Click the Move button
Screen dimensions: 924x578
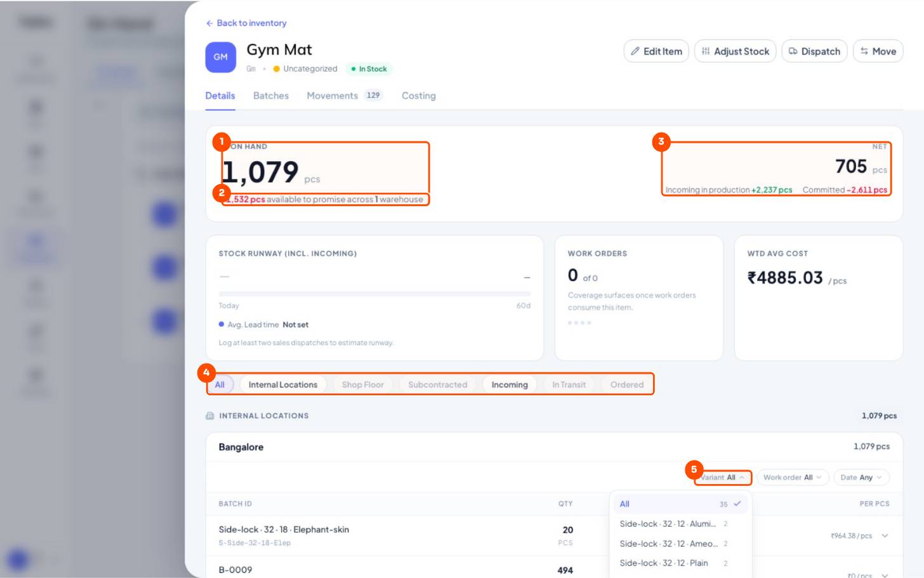878,51
